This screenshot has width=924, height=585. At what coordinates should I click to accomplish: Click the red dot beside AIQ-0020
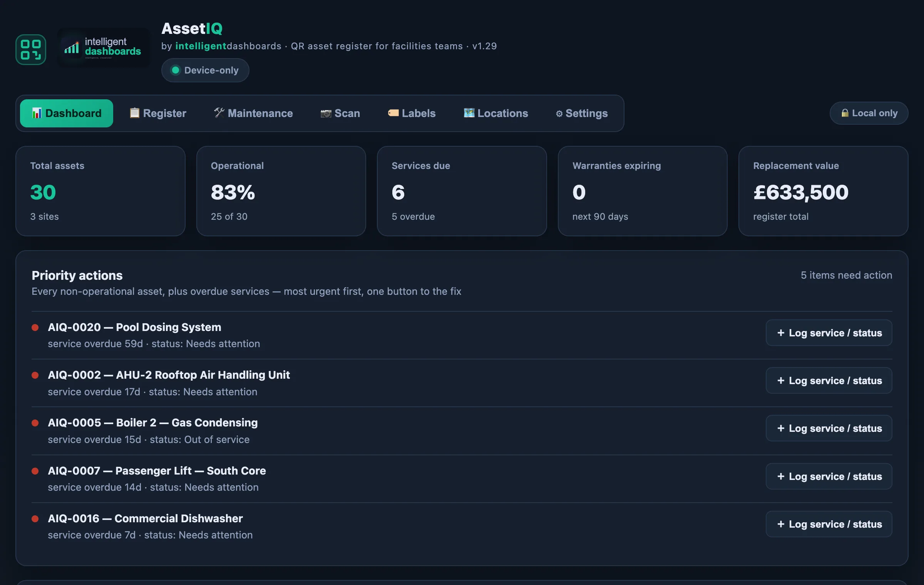[35, 328]
